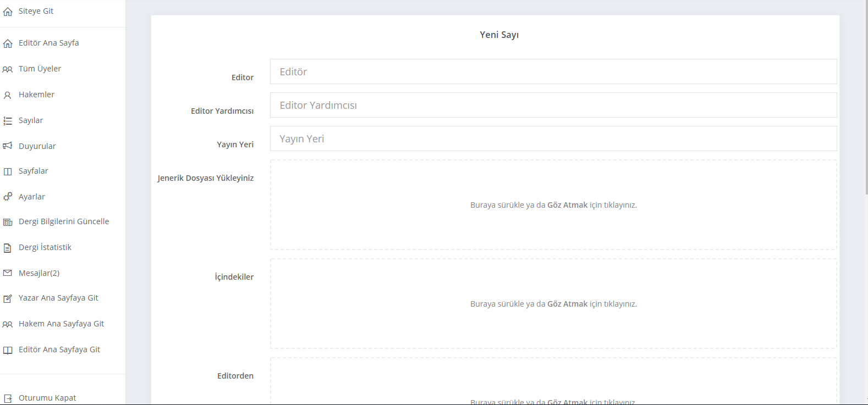Click the gears icon next to Ayarlar
The width and height of the screenshot is (868, 405).
8,197
